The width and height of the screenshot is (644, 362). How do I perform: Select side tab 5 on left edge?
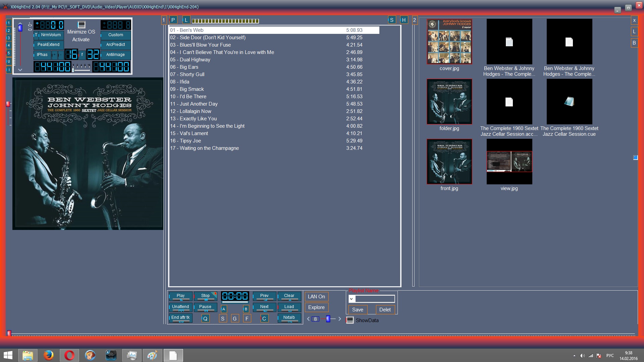point(9,53)
